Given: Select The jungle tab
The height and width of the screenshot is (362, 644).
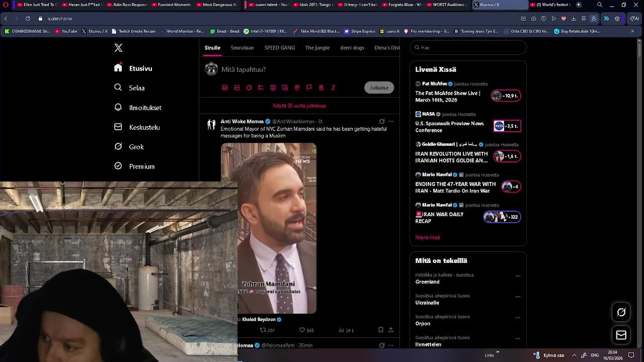Looking at the screenshot, I should tap(317, 48).
